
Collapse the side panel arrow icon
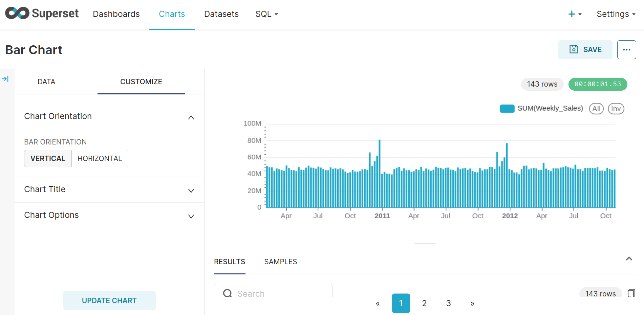(x=5, y=79)
